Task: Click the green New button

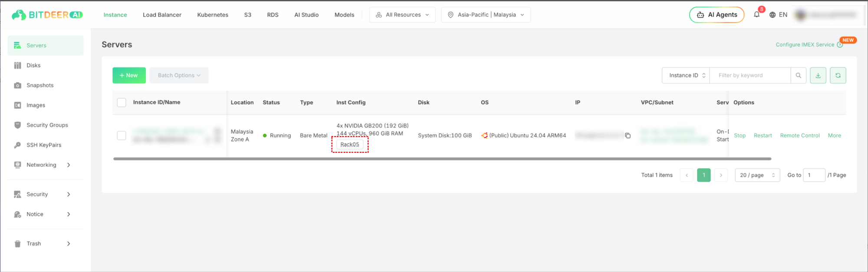Action: tap(129, 75)
